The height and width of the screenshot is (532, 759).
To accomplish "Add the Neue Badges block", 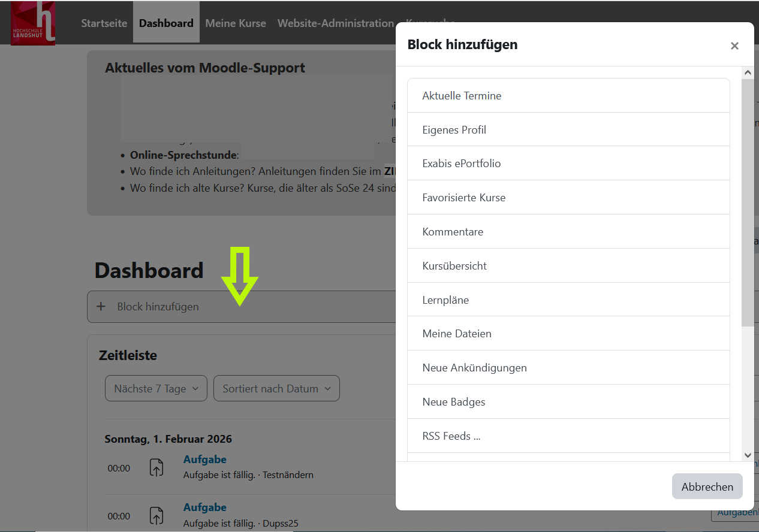I will pyautogui.click(x=454, y=402).
